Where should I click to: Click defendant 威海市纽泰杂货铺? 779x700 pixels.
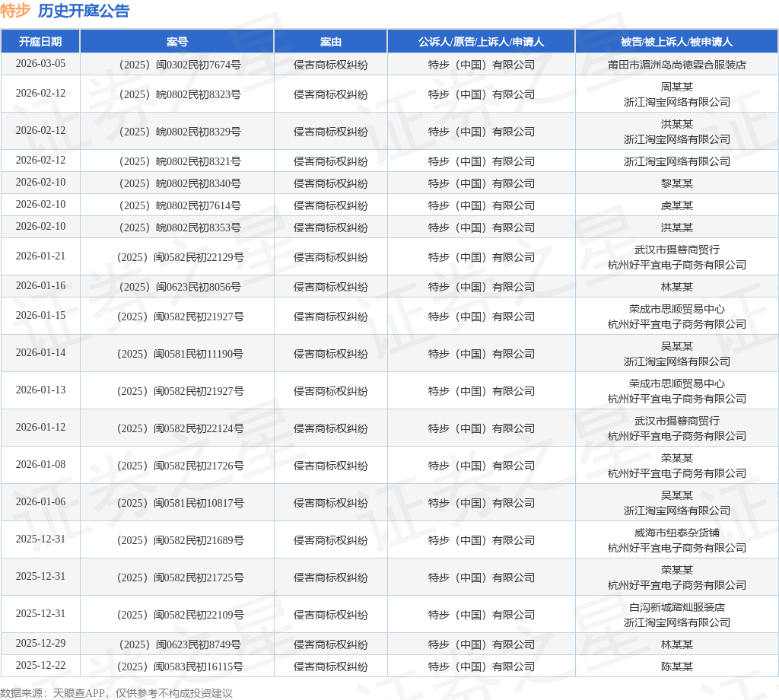tap(676, 533)
